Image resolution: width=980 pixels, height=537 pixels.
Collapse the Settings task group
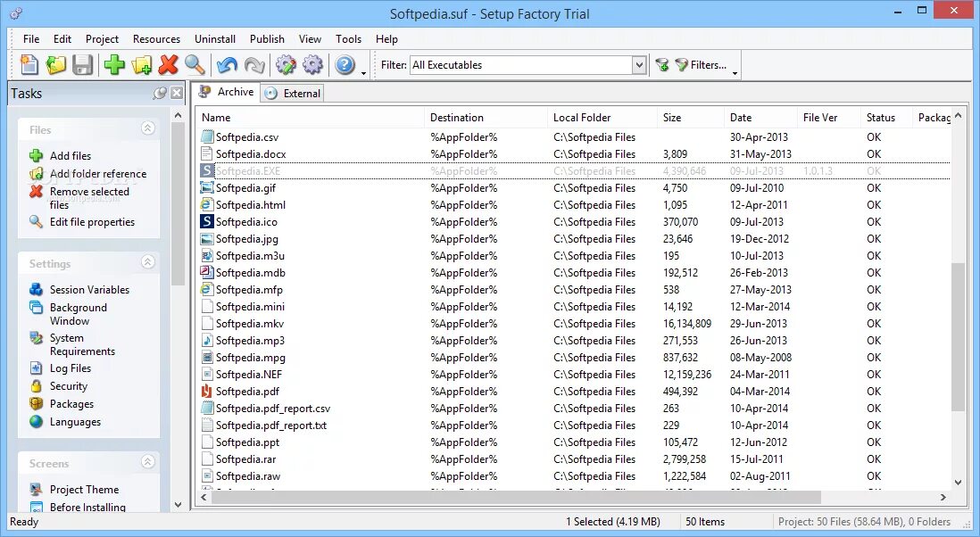coord(147,261)
